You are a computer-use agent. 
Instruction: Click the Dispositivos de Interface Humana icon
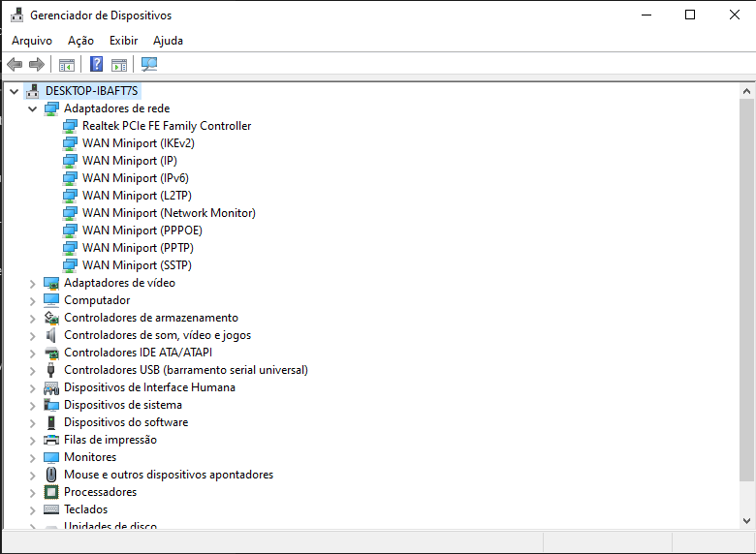[51, 387]
